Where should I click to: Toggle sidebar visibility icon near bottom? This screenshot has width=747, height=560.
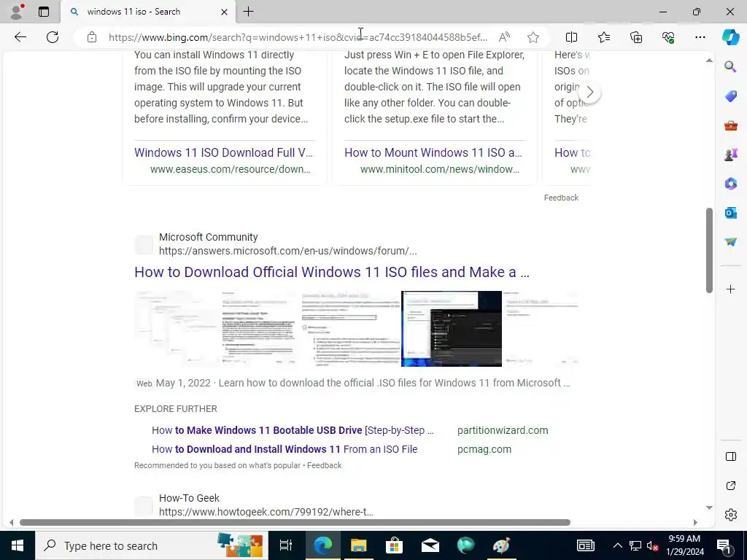click(730, 456)
